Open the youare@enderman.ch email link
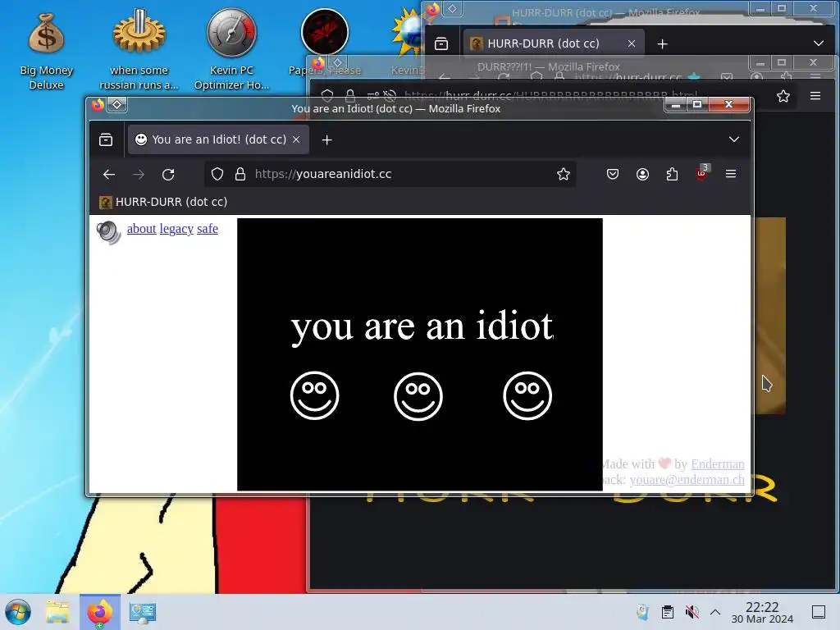This screenshot has width=840, height=630. pyautogui.click(x=687, y=479)
